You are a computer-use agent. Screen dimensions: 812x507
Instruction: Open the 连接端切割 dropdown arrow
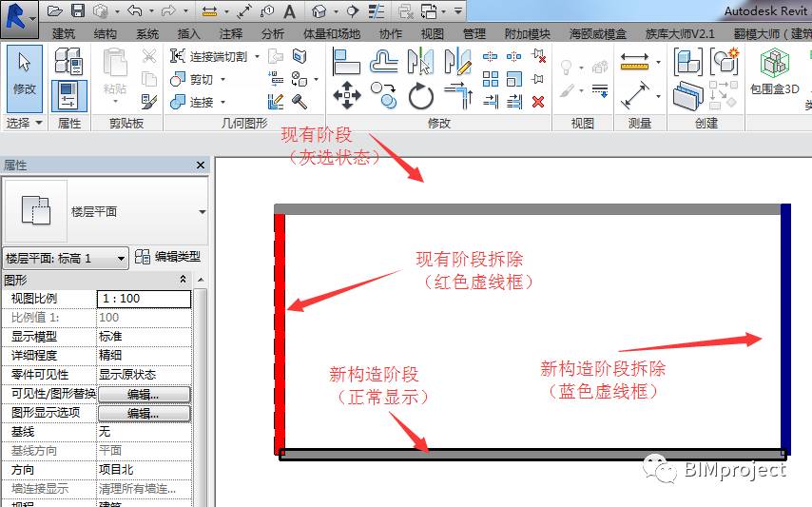[x=257, y=56]
